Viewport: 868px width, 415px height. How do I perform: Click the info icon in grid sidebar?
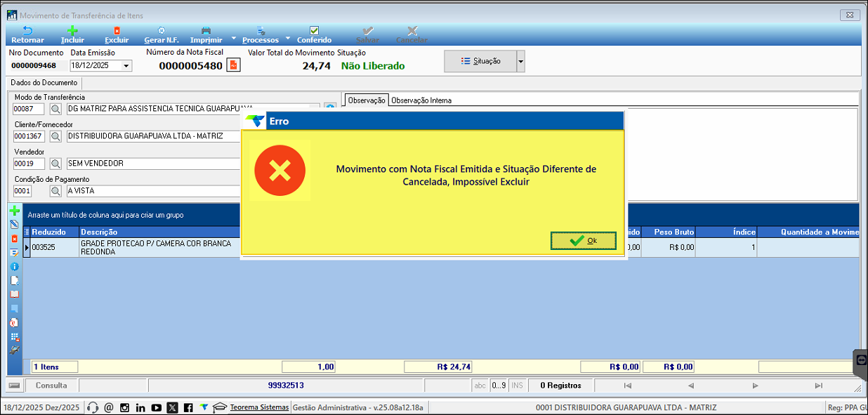[x=14, y=266]
